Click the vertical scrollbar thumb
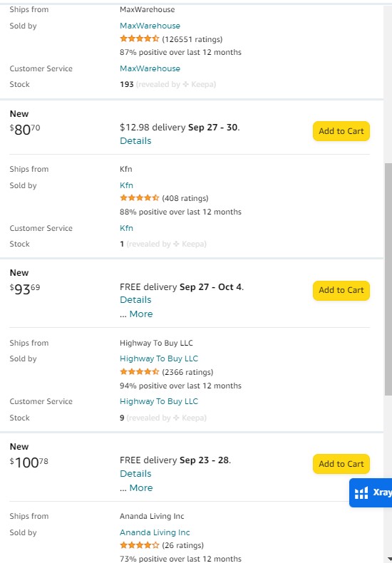The width and height of the screenshot is (392, 563). point(388,278)
